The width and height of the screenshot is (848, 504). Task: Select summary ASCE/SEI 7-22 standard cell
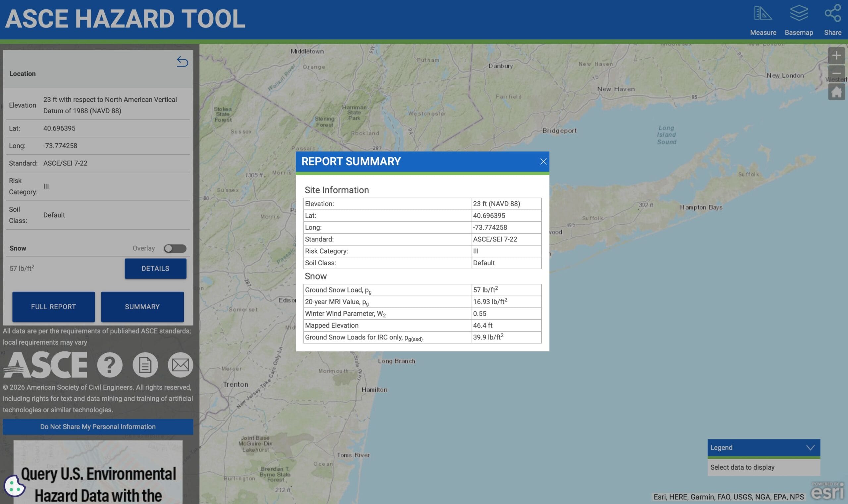click(x=506, y=239)
